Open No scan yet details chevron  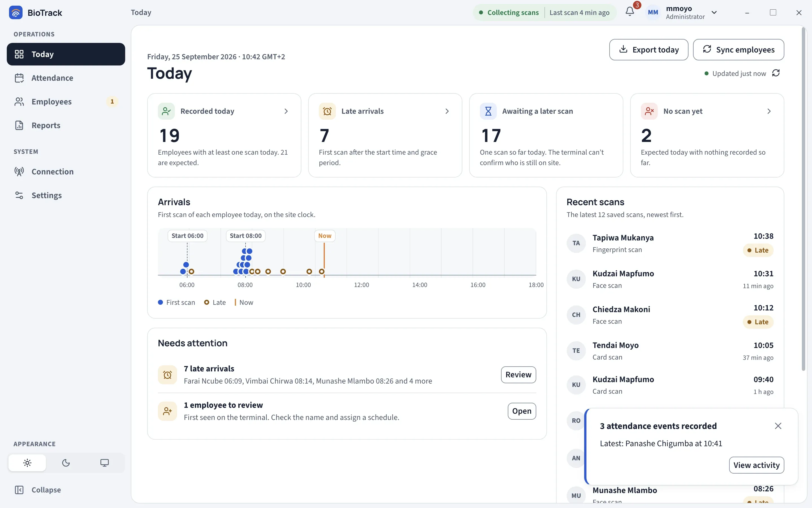click(x=769, y=111)
